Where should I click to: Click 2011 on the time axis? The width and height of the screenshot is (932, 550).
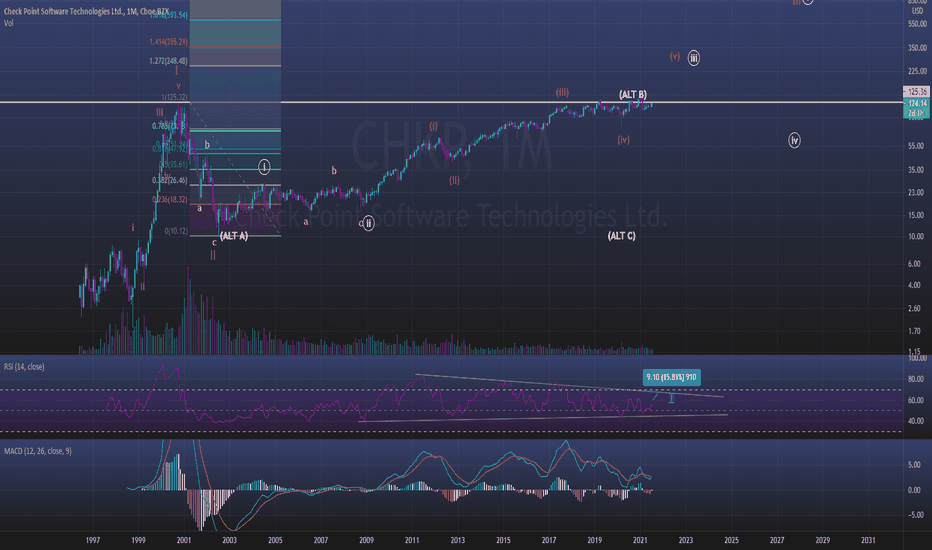click(x=412, y=540)
